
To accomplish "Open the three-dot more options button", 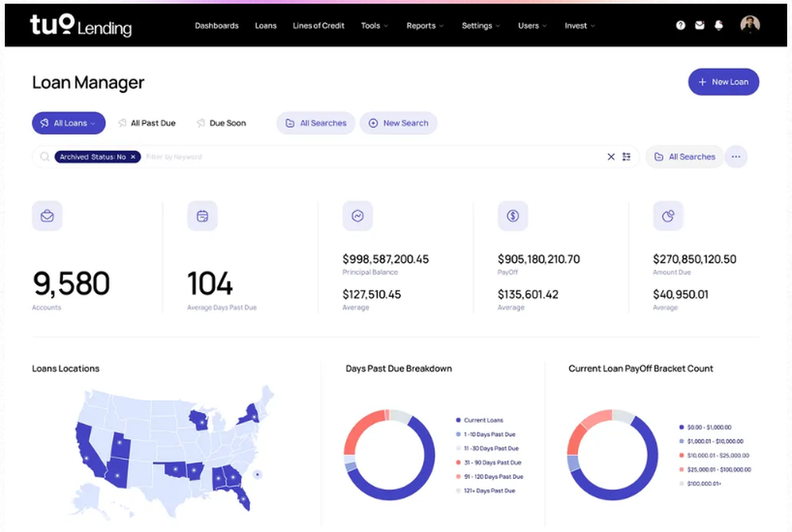I will point(736,157).
